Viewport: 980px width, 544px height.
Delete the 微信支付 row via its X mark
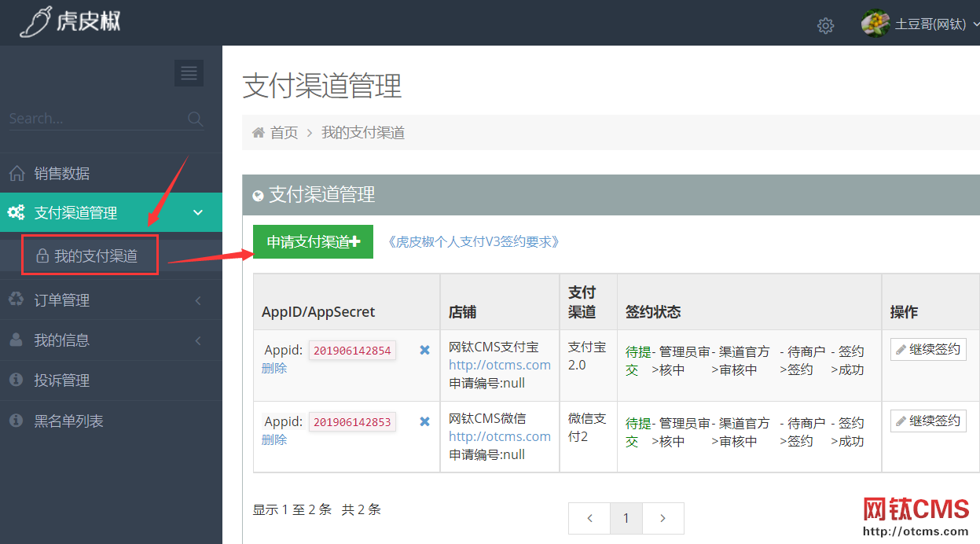[x=424, y=421]
